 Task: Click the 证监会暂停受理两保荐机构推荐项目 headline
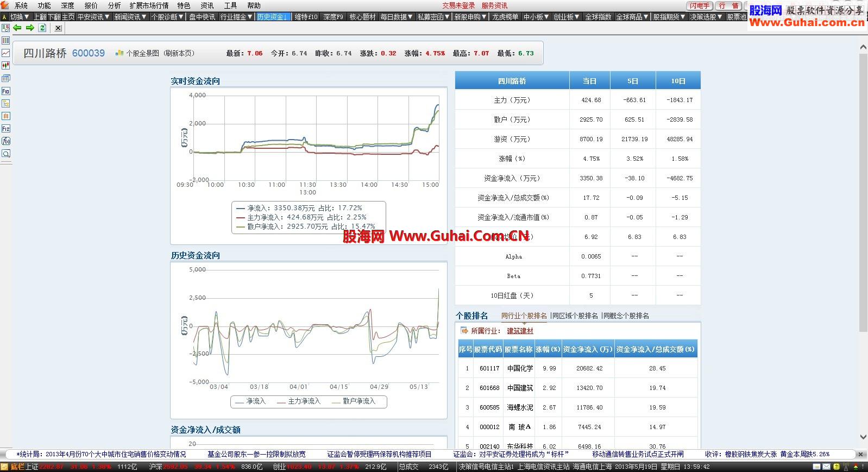(379, 454)
